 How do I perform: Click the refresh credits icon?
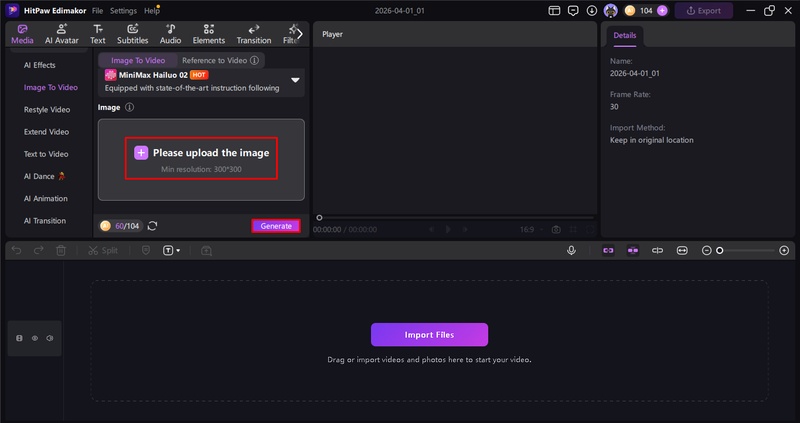[x=152, y=226]
